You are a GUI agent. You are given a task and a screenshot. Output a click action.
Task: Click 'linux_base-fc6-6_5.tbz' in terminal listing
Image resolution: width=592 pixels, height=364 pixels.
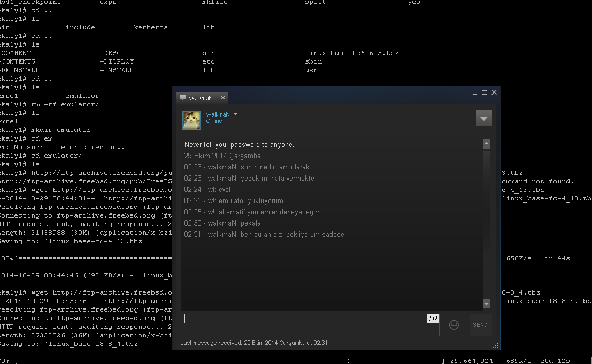[352, 53]
